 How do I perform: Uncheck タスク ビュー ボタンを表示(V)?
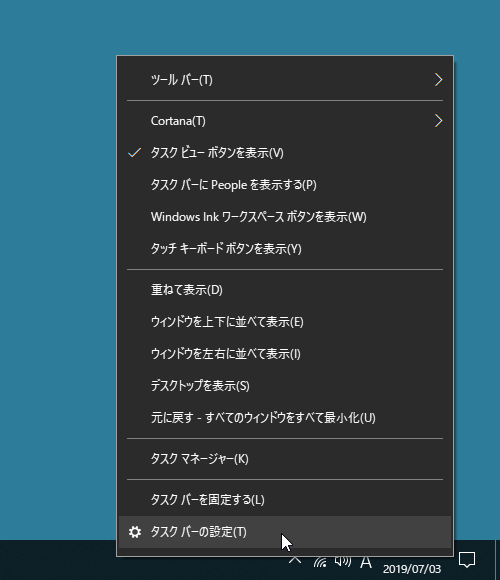pyautogui.click(x=285, y=153)
